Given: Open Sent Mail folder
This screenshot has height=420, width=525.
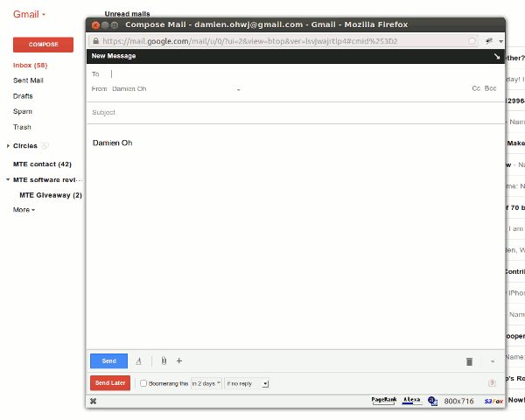Looking at the screenshot, I should pos(28,80).
